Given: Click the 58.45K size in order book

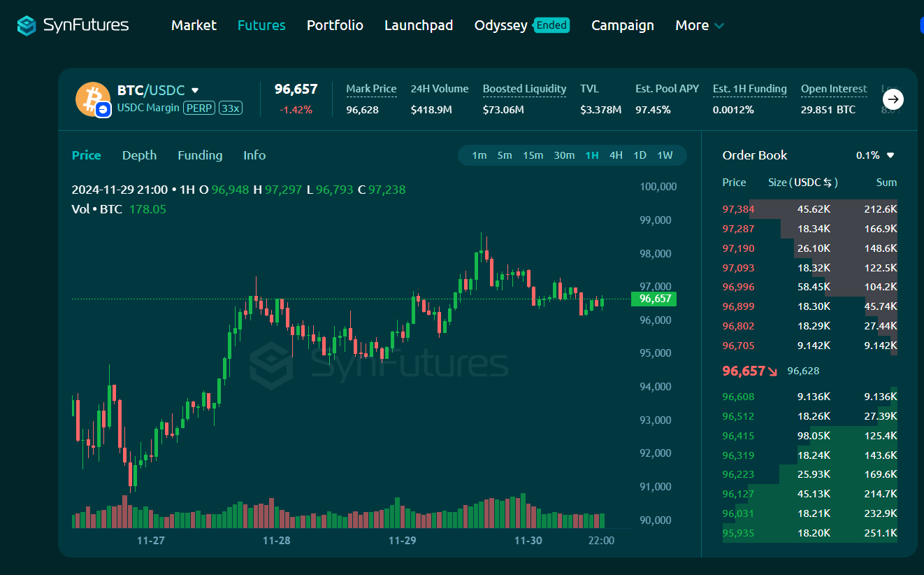Looking at the screenshot, I should tap(814, 287).
